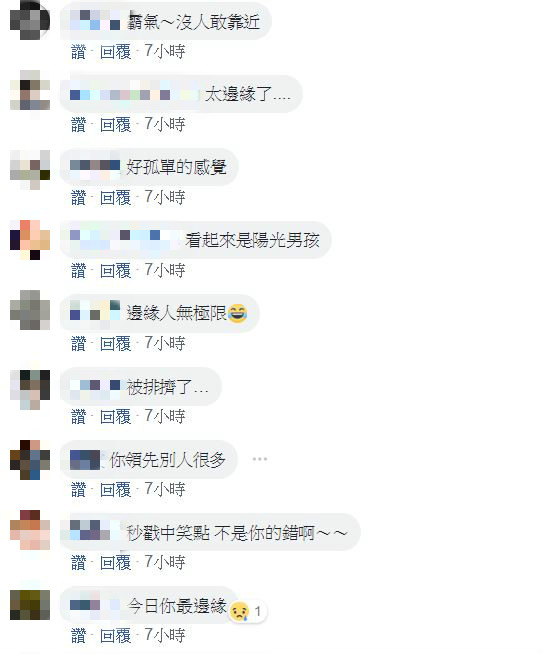Like the comment 好孤單的感覺

click(78, 198)
